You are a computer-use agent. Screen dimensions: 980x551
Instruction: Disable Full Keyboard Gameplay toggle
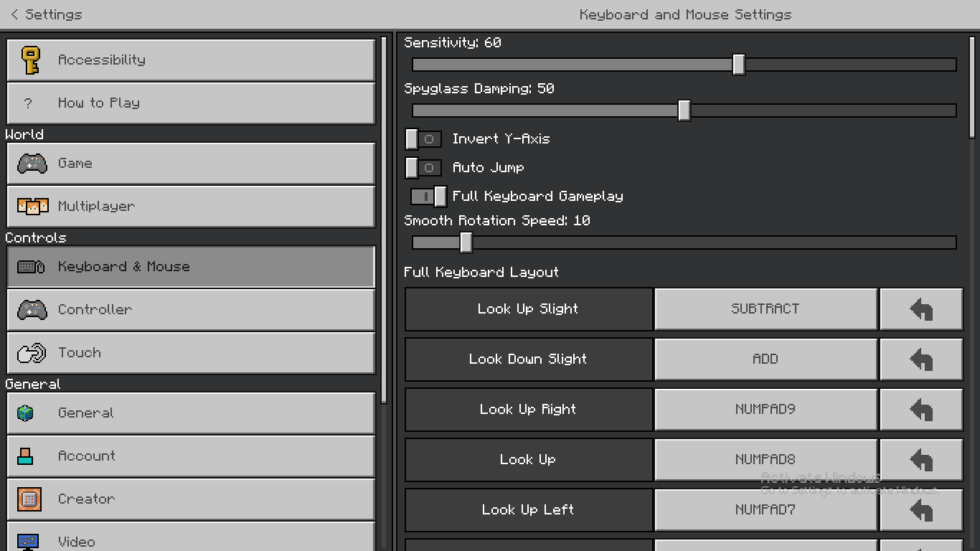click(428, 197)
